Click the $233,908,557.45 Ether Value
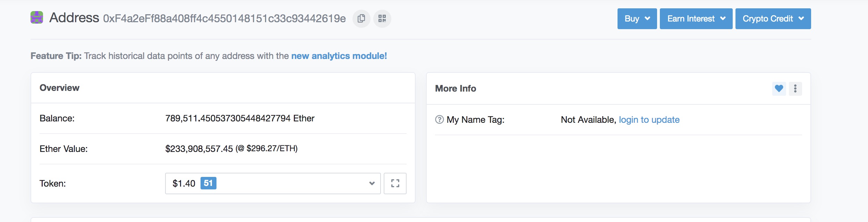This screenshot has height=222, width=868. [199, 149]
